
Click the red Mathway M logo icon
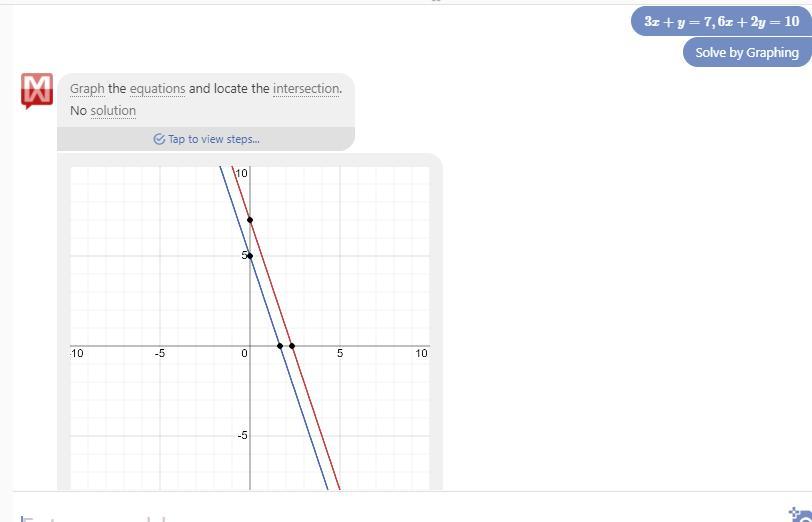[37, 91]
